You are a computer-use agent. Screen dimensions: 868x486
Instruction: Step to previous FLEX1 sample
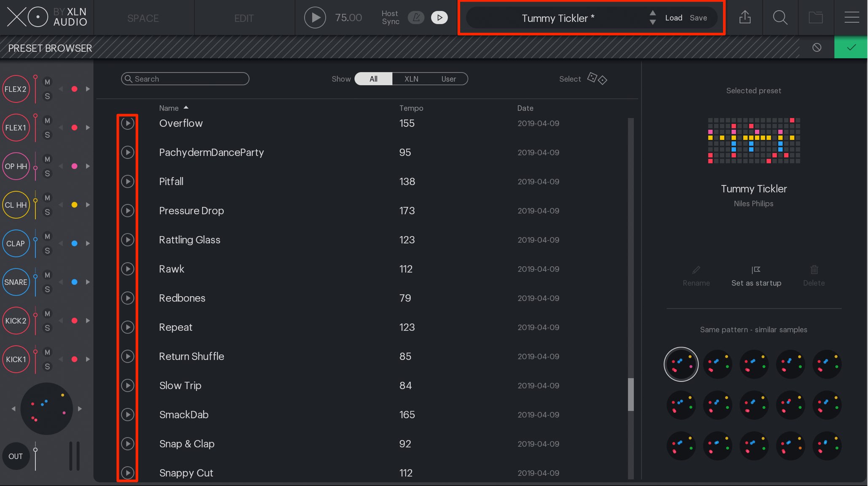[61, 128]
